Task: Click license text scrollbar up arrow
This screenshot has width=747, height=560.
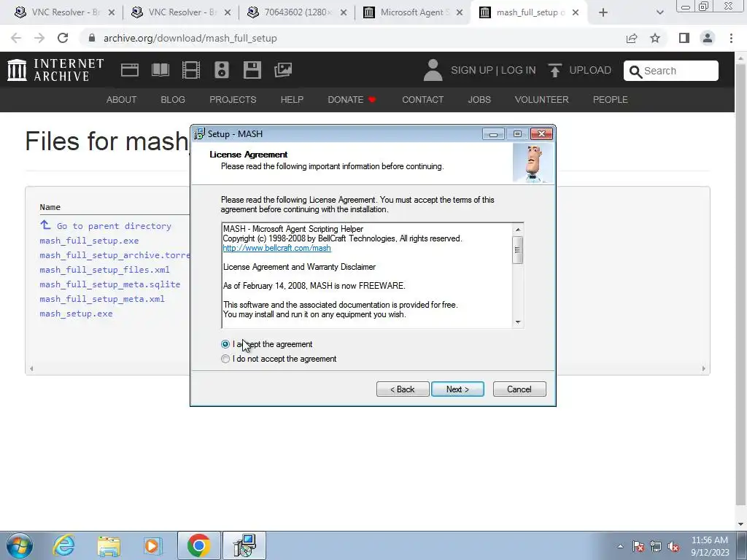Action: click(518, 229)
